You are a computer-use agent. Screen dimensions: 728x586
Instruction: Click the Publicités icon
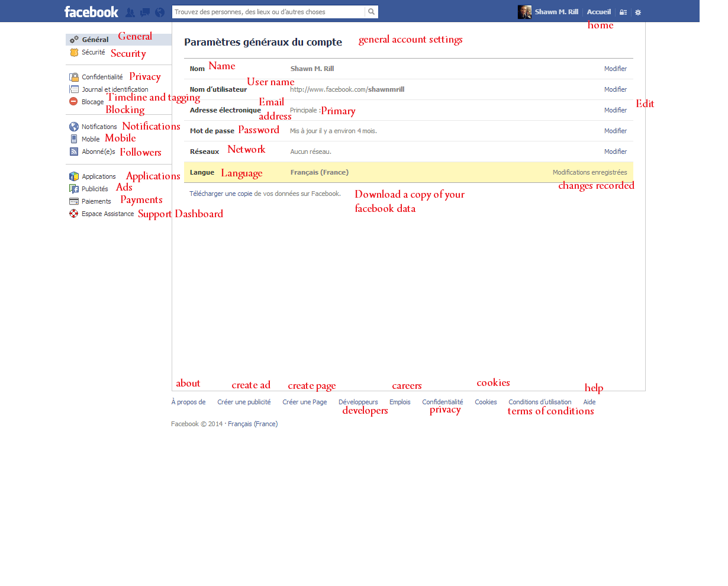point(74,189)
